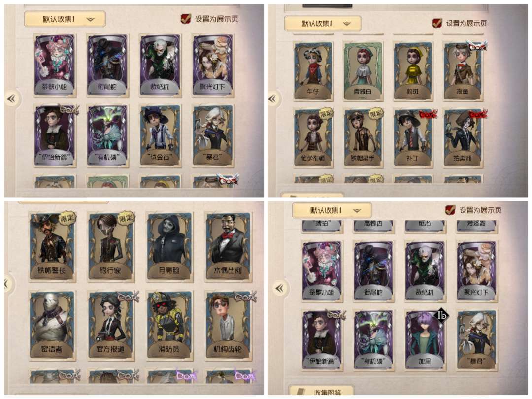
Task: Click the collapse arrow left of 伊始新篇 top-left panel
Action: (11, 99)
